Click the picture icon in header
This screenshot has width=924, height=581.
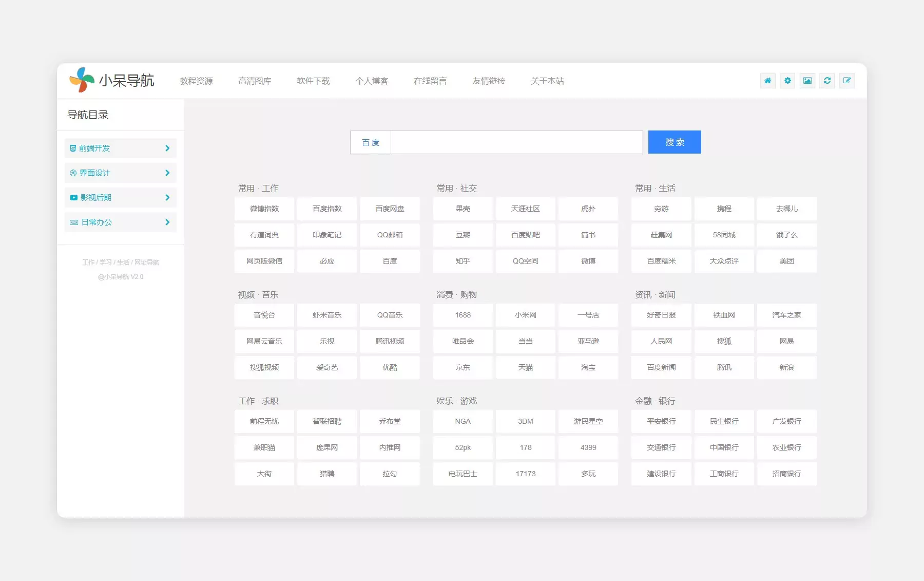807,81
